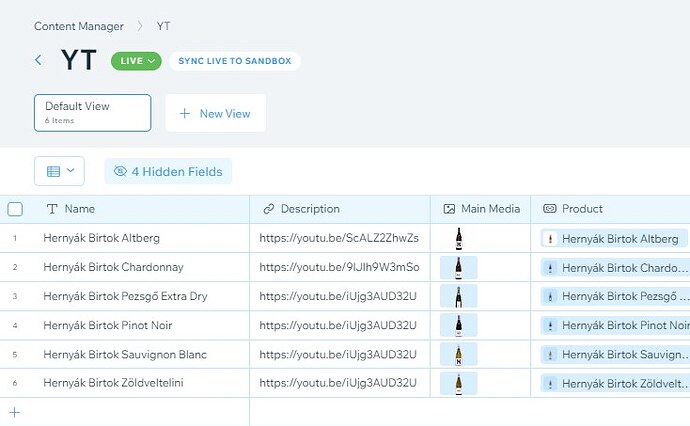690x426 pixels.
Task: Click Hernyák Birtok Pinot Noir product tag
Action: (615, 326)
